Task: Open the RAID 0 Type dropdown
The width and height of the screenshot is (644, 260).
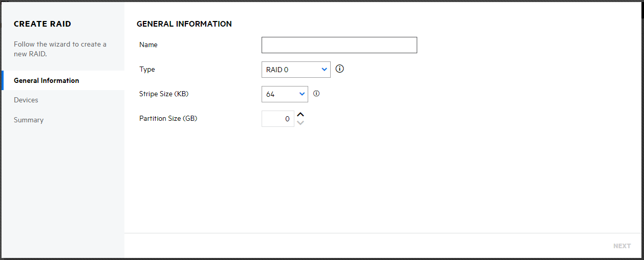Action: [x=296, y=70]
